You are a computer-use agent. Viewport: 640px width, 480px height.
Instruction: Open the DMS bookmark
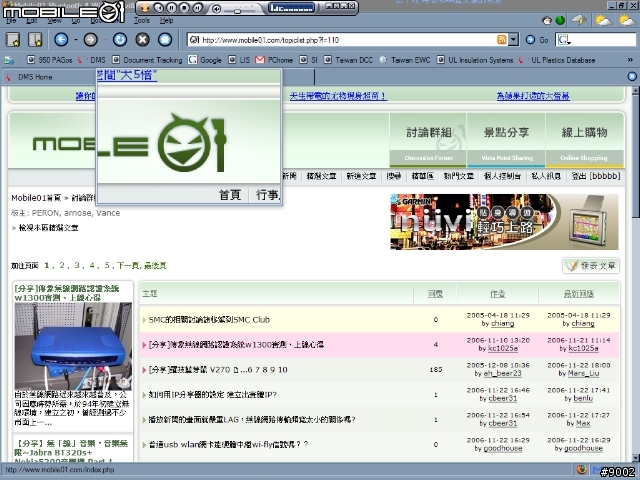[92, 60]
